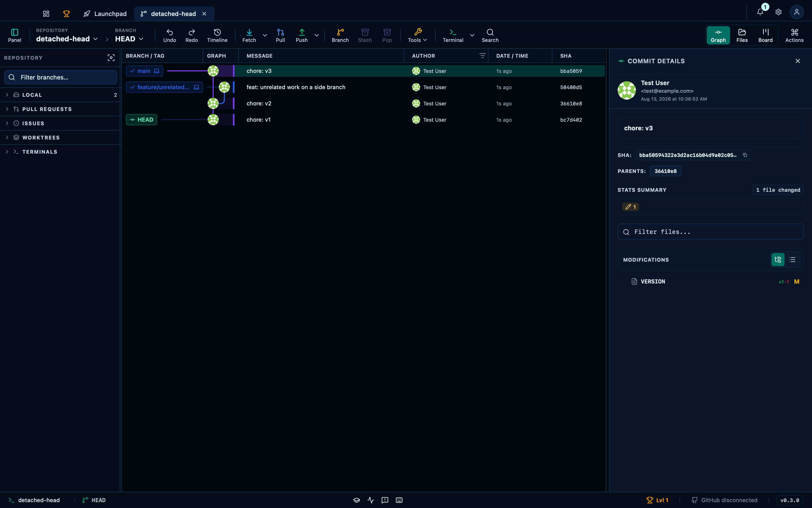
Task: Select the chore: v1 commit row
Action: [x=363, y=120]
